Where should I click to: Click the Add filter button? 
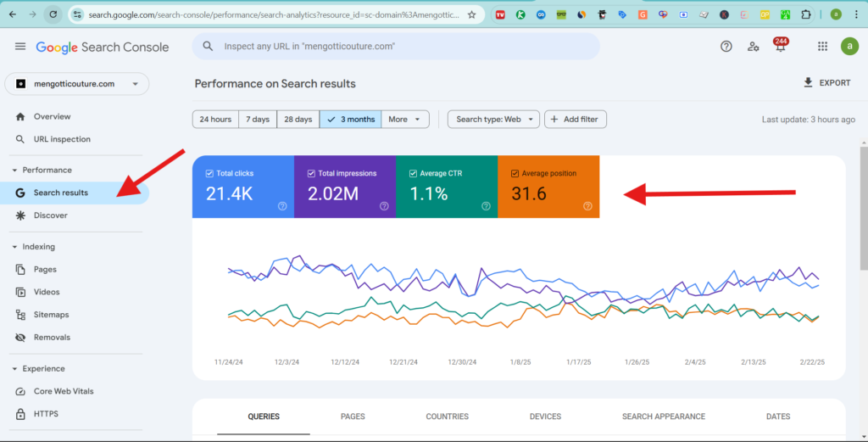[576, 119]
